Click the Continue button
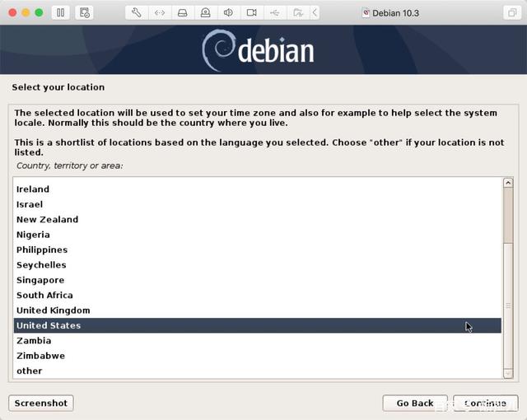This screenshot has width=527, height=420. point(485,403)
